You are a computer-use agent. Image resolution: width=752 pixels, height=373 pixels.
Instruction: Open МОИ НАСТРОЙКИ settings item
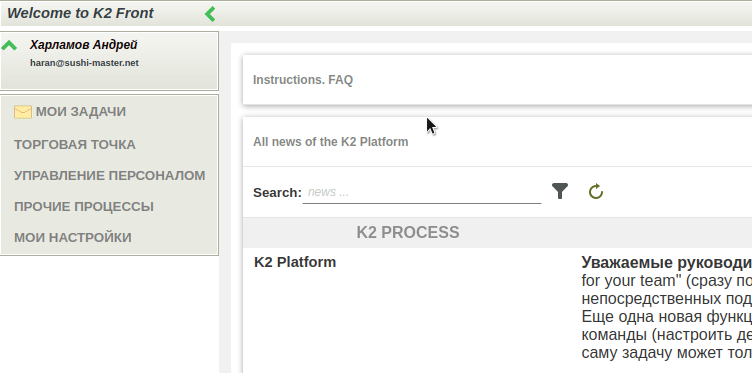pyautogui.click(x=73, y=238)
